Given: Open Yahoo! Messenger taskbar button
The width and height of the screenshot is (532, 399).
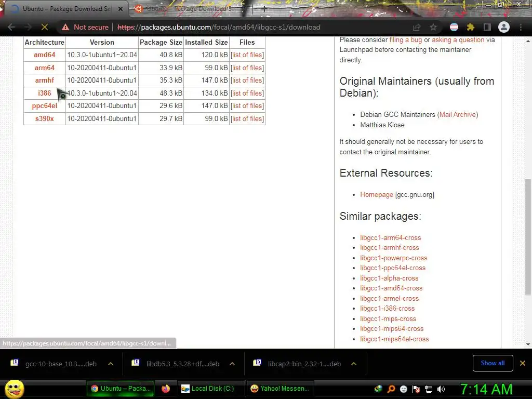Looking at the screenshot, I should (x=280, y=389).
